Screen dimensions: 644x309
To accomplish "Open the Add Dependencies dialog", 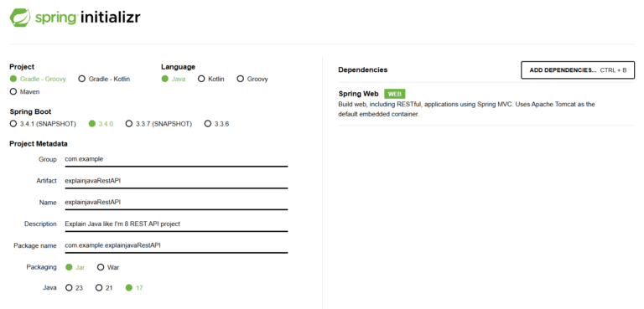I will click(578, 70).
